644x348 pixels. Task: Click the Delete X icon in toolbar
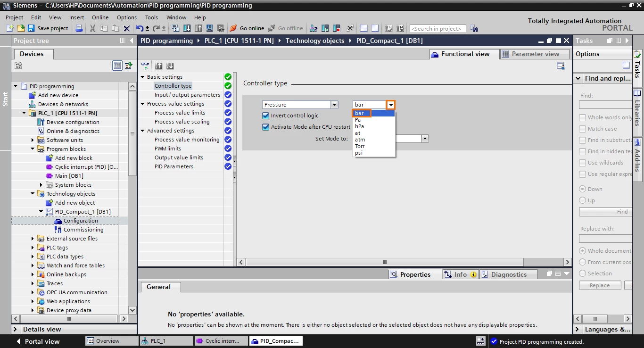click(126, 28)
